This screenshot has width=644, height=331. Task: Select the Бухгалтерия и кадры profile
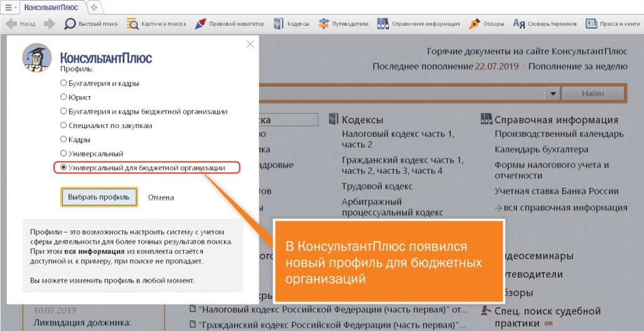click(63, 83)
